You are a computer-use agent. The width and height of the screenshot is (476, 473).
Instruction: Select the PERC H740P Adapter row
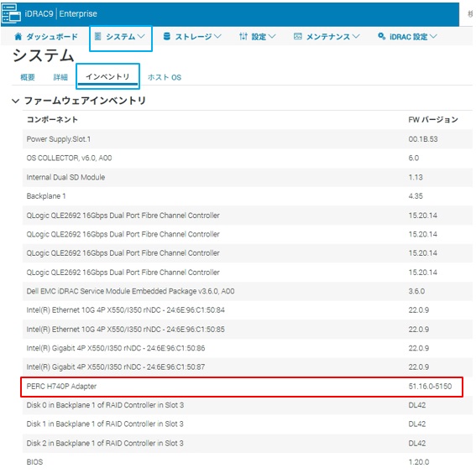(x=242, y=387)
